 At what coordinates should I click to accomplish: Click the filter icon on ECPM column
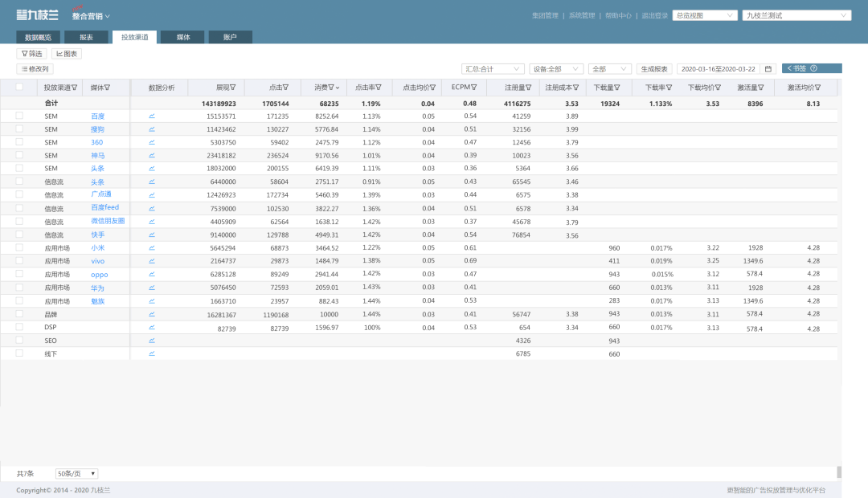click(474, 88)
